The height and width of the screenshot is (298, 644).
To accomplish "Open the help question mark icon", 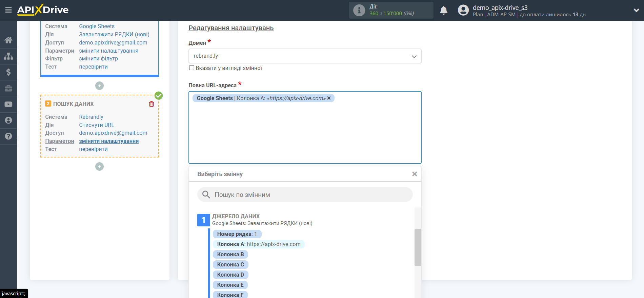I will (8, 136).
